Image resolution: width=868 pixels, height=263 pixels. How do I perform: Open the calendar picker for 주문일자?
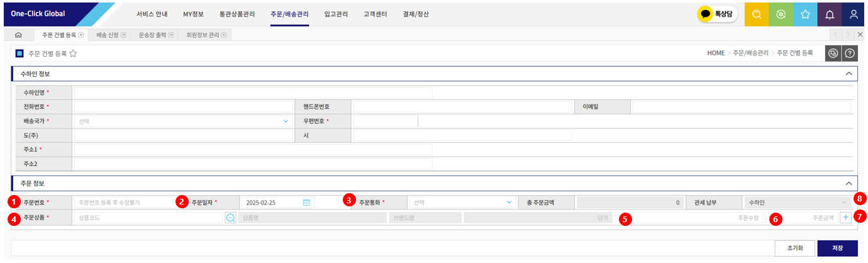coord(307,203)
